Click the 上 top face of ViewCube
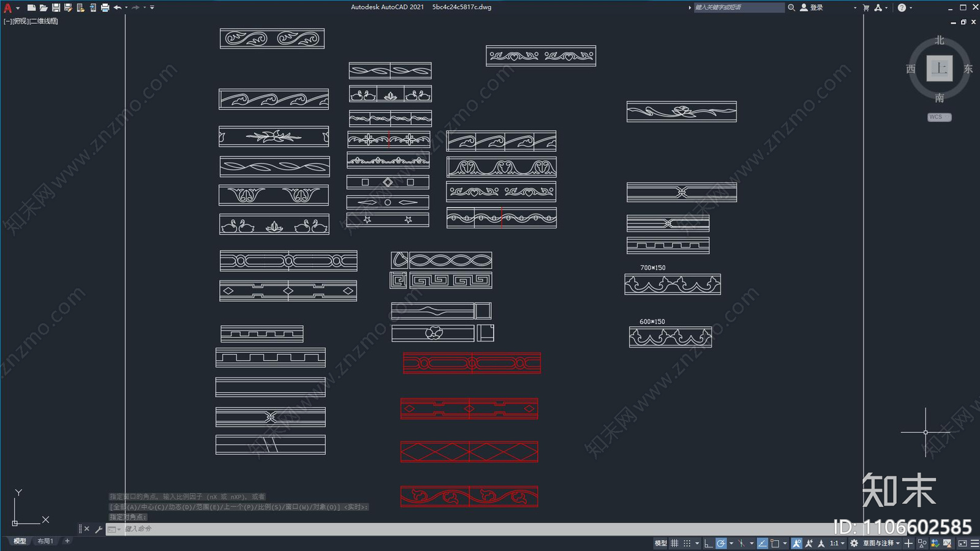This screenshot has height=551, width=980. click(939, 68)
